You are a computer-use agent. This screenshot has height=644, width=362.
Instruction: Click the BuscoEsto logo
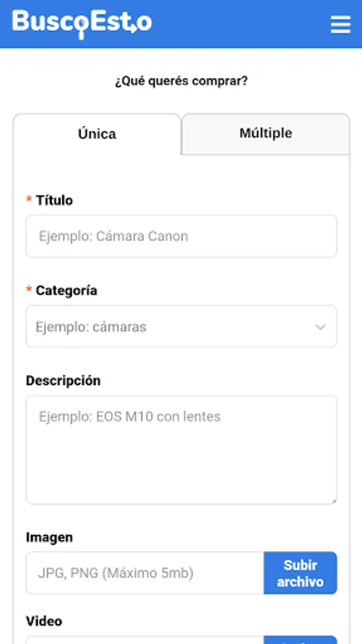[x=82, y=24]
